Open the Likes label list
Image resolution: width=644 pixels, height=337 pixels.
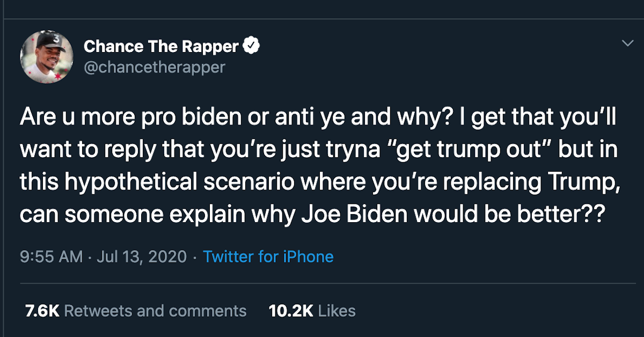[337, 310]
